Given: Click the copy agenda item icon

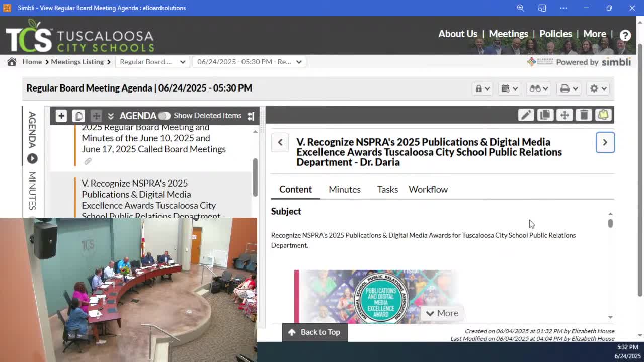Looking at the screenshot, I should point(545,115).
